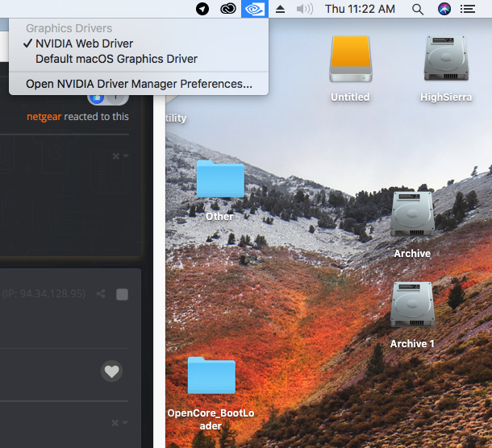Screen dimensions: 492x448
Task: Open the location arrow menu bar icon
Action: pos(202,9)
